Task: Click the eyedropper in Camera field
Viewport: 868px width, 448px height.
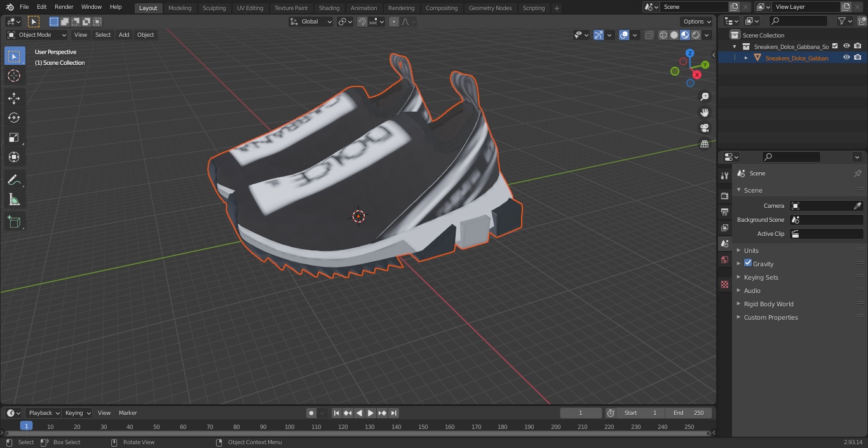Action: [x=857, y=206]
